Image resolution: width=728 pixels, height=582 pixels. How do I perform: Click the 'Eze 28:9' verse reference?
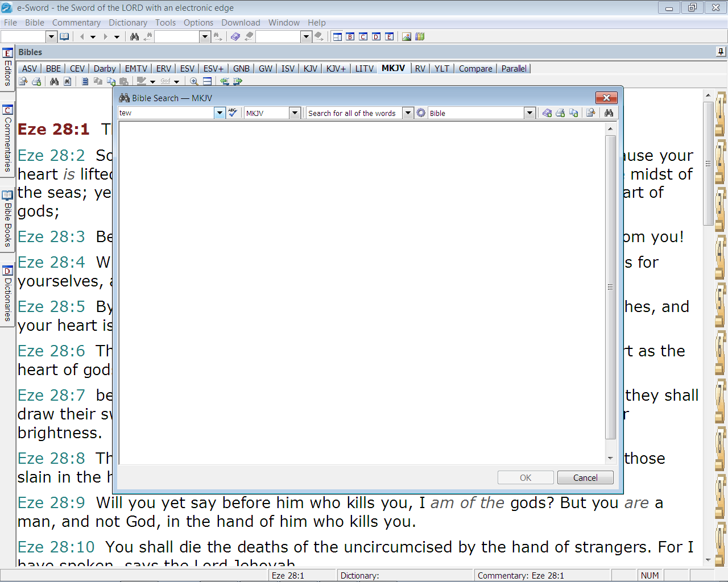point(51,502)
